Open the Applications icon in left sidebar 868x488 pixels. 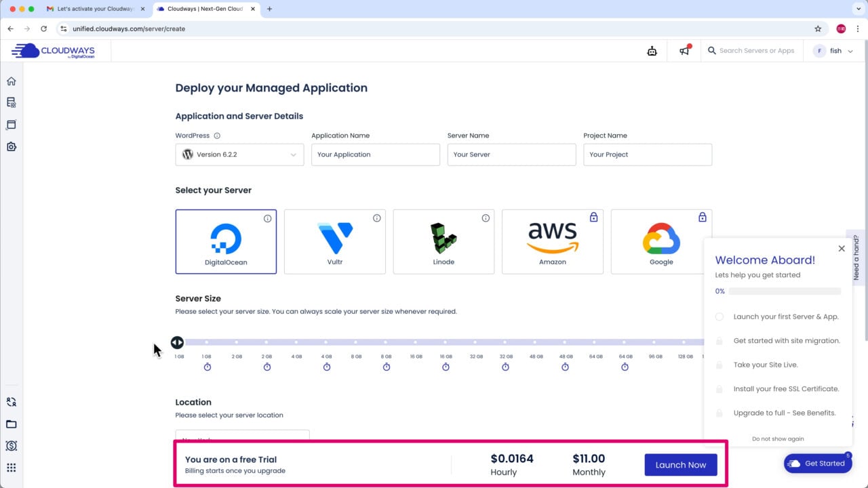[11, 125]
